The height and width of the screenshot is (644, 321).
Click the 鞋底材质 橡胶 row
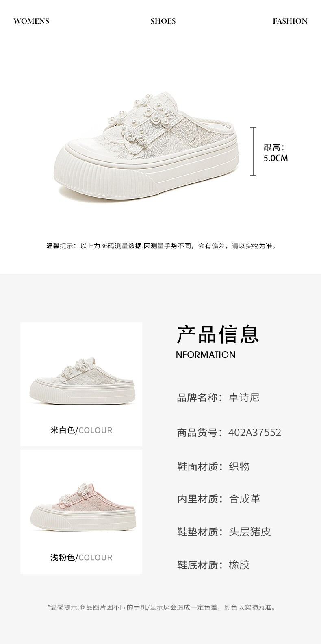click(213, 565)
